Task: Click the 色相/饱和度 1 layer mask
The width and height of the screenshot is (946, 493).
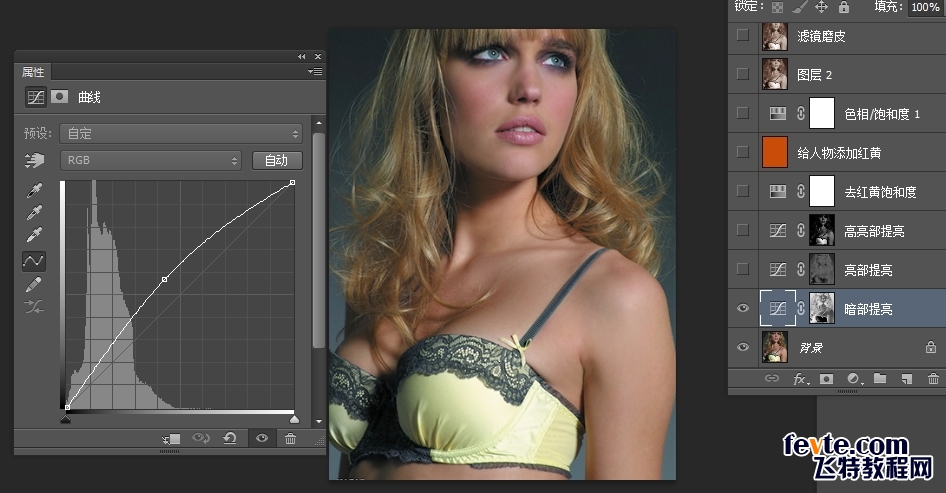Action: [x=822, y=113]
